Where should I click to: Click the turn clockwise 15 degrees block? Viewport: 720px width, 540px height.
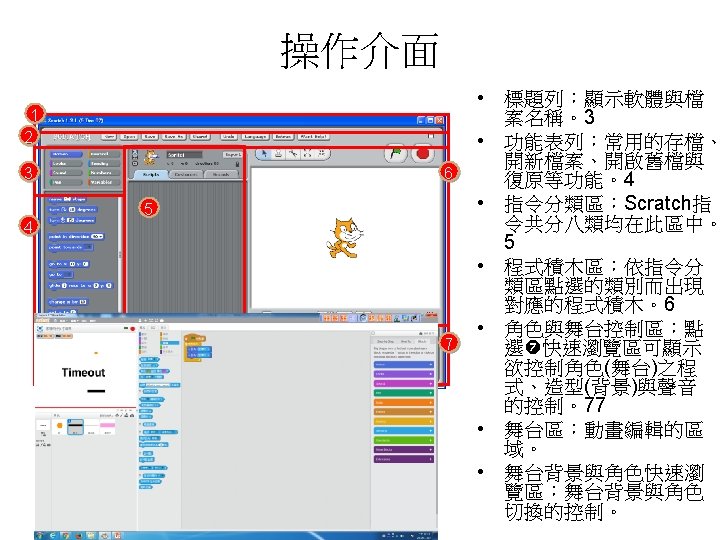[73, 209]
